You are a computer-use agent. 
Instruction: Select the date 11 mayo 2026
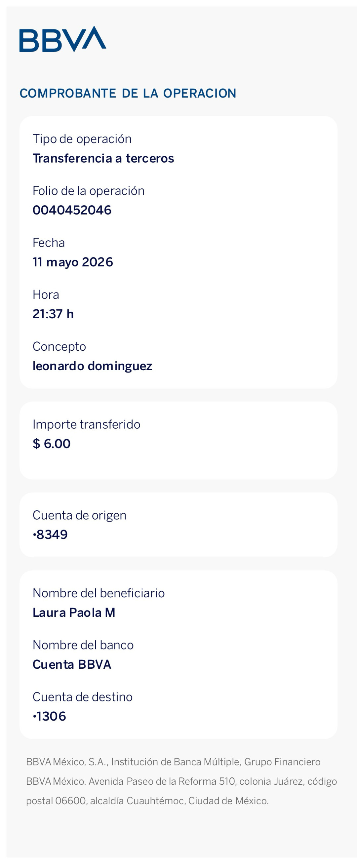(72, 262)
